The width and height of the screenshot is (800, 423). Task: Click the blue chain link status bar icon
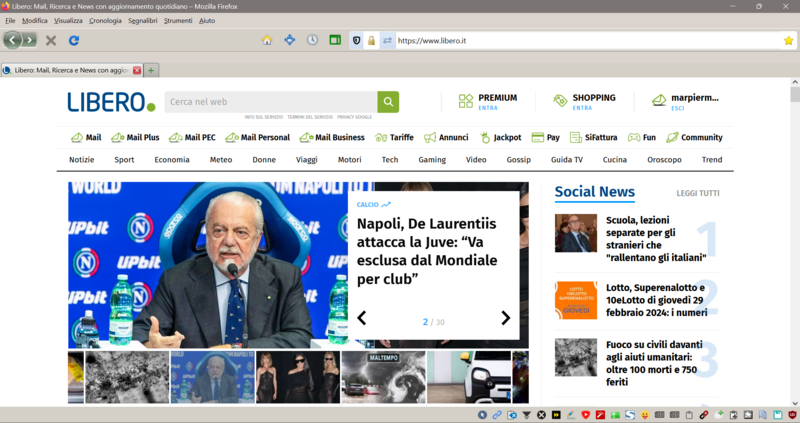(x=497, y=415)
